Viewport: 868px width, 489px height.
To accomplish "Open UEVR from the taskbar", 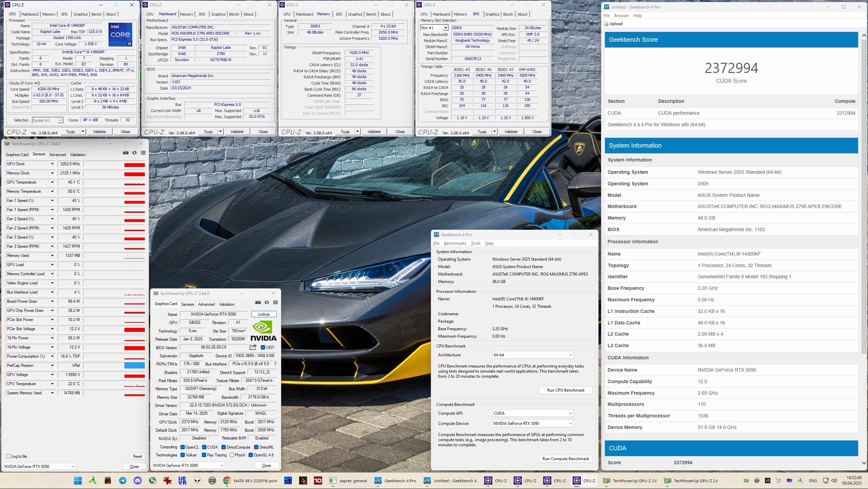I will pos(182,481).
